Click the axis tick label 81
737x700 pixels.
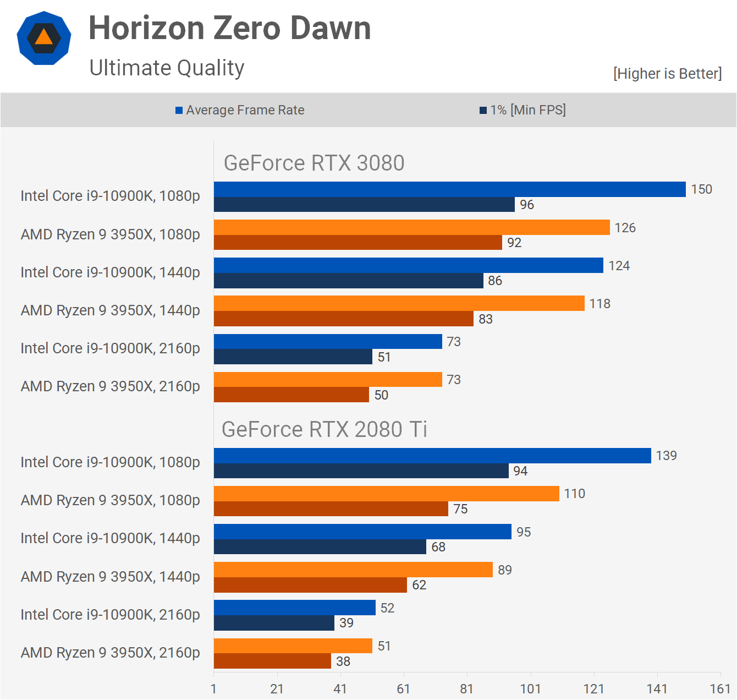pos(467,689)
